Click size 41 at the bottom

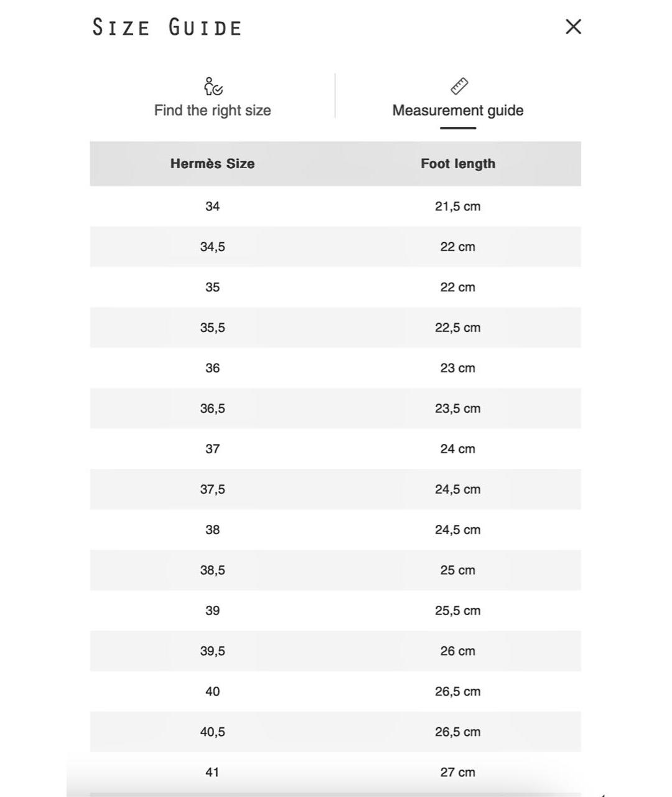coord(212,772)
